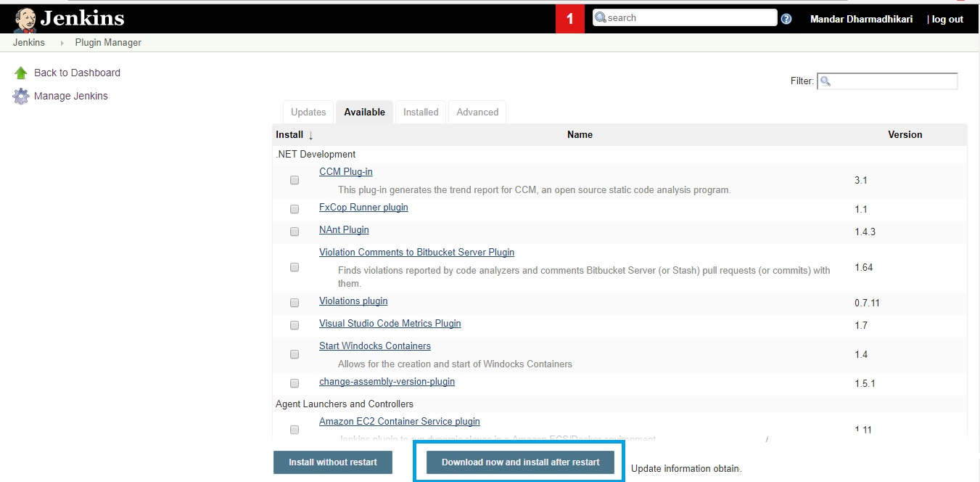This screenshot has width=980, height=482.
Task: Open Mandar Dharmadhikari user link
Action: click(x=861, y=20)
